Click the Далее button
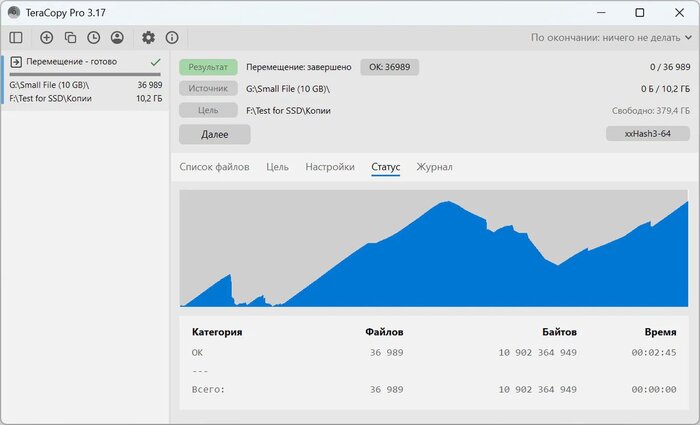Screen dimensions: 700x425 pos(215,134)
